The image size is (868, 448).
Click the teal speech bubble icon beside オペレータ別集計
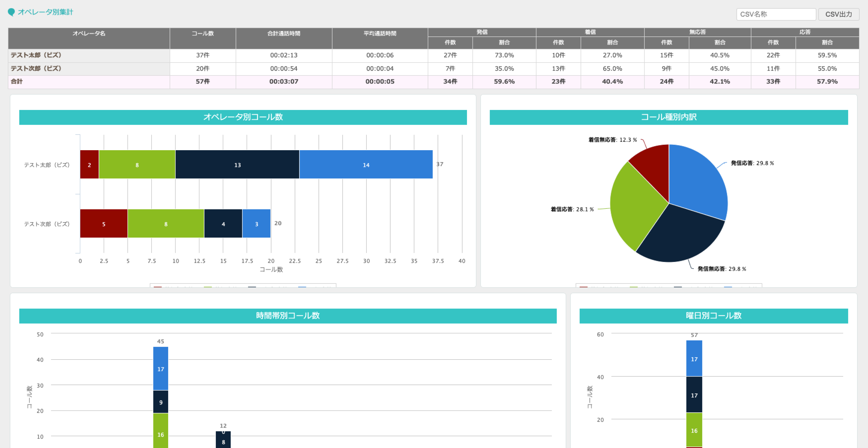point(11,12)
